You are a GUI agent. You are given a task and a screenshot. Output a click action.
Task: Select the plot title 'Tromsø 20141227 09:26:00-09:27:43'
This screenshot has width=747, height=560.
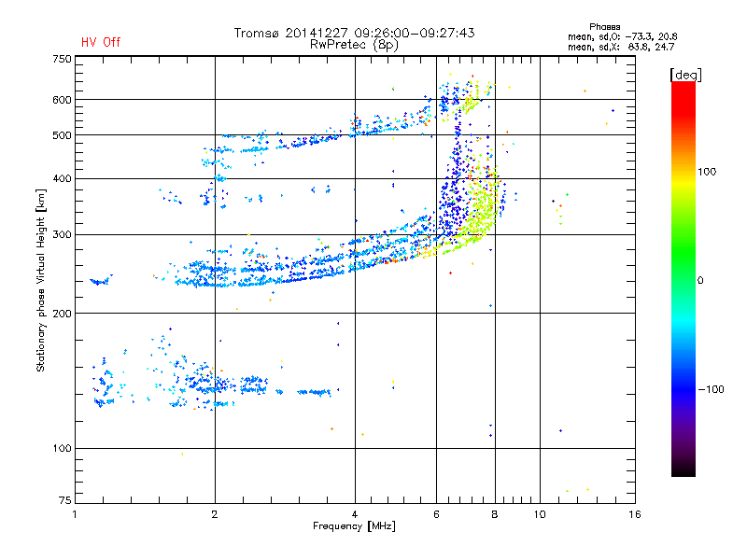point(354,33)
